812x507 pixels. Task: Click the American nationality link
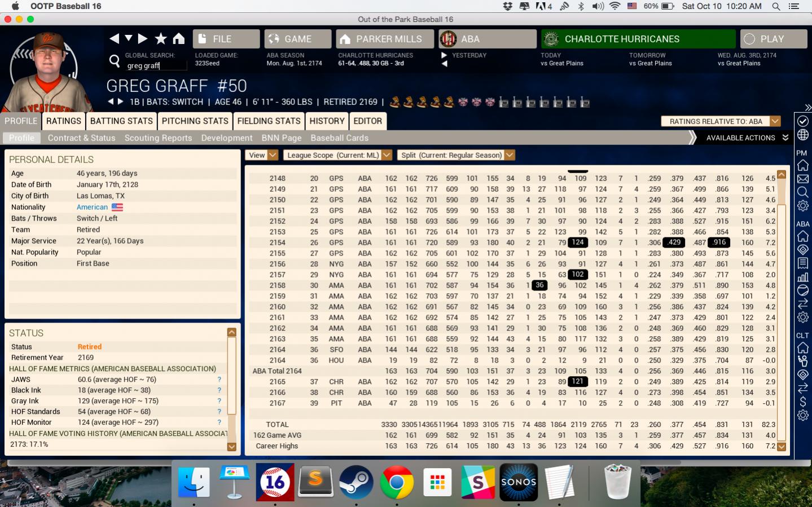pos(92,207)
